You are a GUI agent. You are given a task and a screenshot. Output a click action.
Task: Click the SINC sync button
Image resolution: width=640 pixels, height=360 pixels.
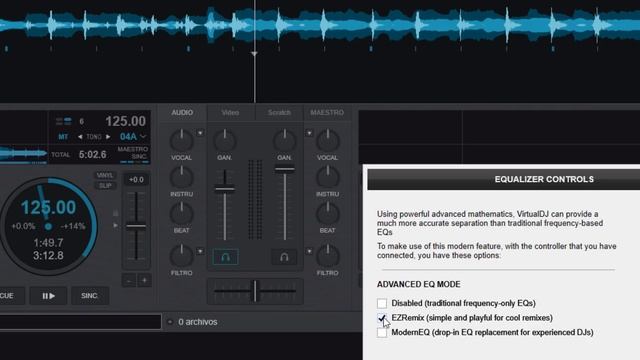90,296
